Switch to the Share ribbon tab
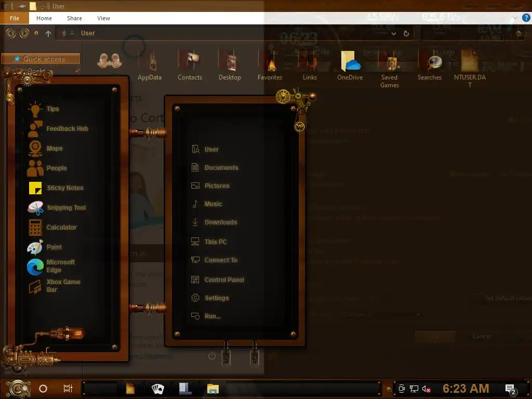The width and height of the screenshot is (532, 399). pos(74,18)
